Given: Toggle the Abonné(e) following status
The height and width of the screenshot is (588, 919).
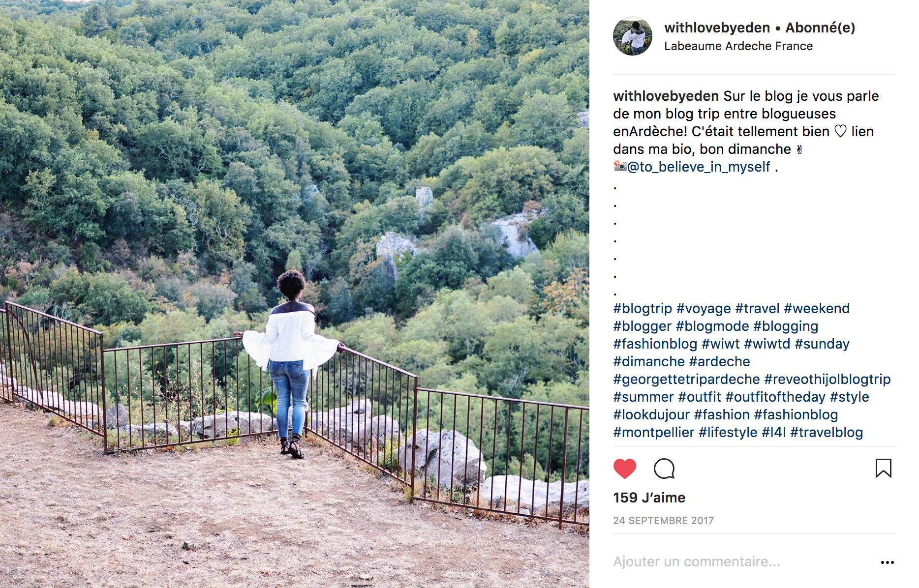Looking at the screenshot, I should [820, 28].
